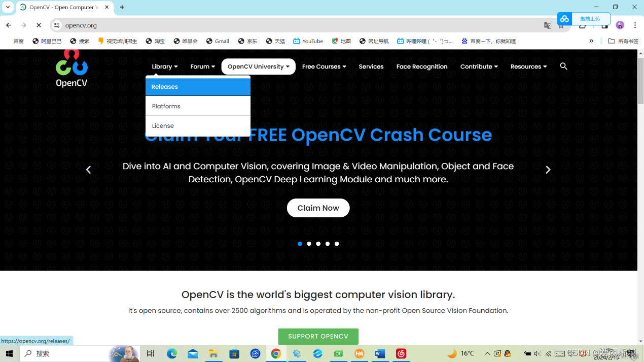
Task: Open the 京东 bookmark
Action: (x=247, y=41)
